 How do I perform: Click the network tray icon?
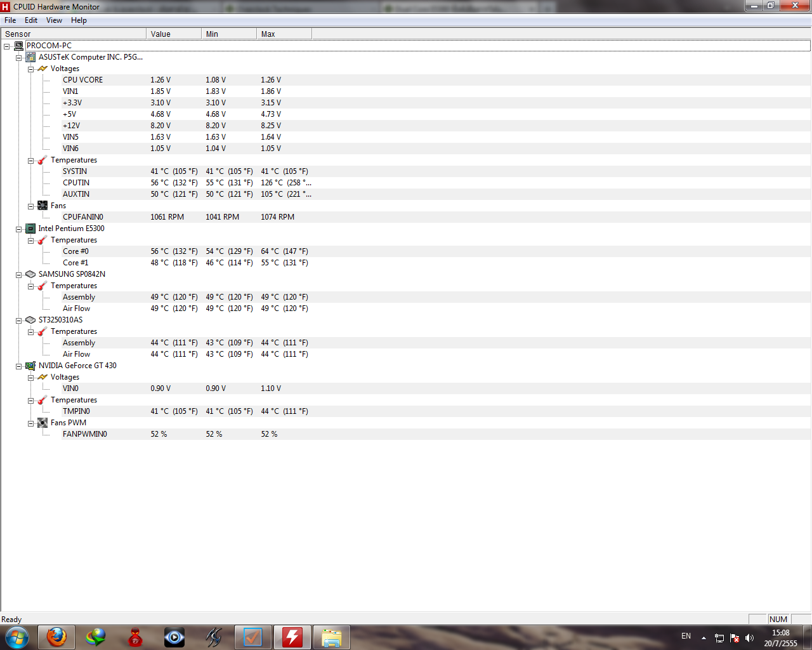click(x=719, y=638)
